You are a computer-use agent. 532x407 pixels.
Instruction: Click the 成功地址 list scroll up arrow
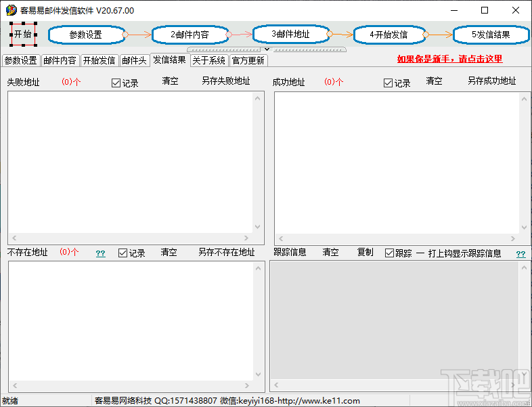[x=524, y=99]
